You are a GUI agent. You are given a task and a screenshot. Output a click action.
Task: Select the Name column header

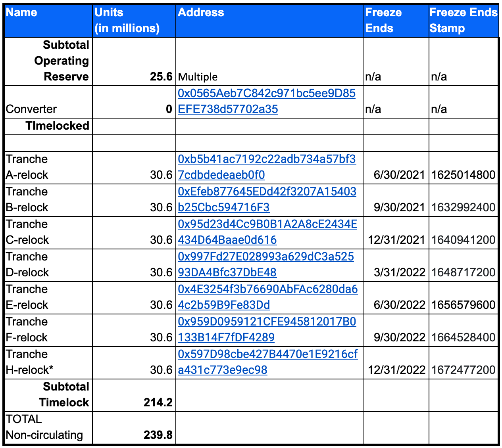click(48, 21)
